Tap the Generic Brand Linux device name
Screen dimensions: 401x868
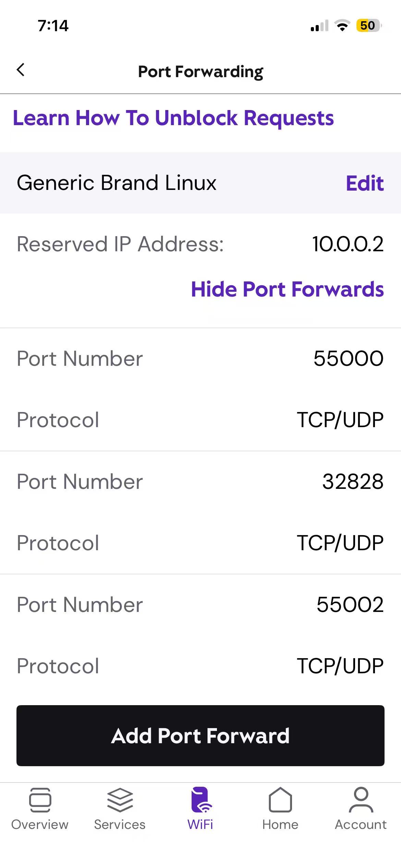[117, 183]
